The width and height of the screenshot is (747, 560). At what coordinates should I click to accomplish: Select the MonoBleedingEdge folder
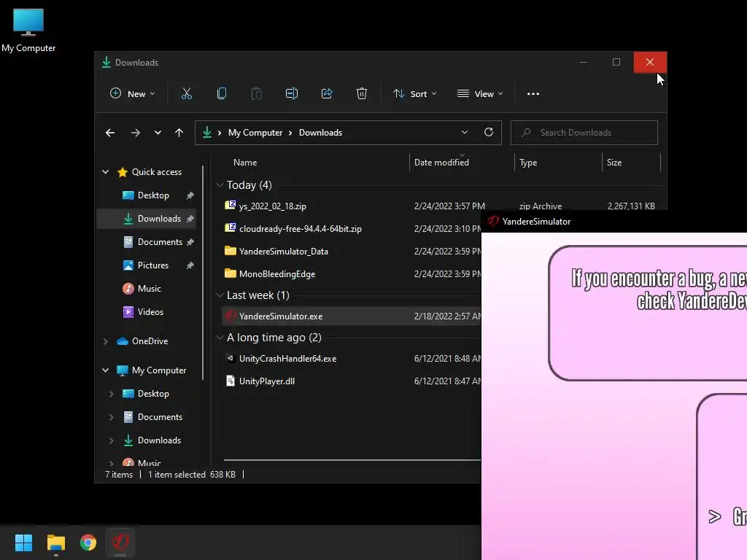point(277,274)
